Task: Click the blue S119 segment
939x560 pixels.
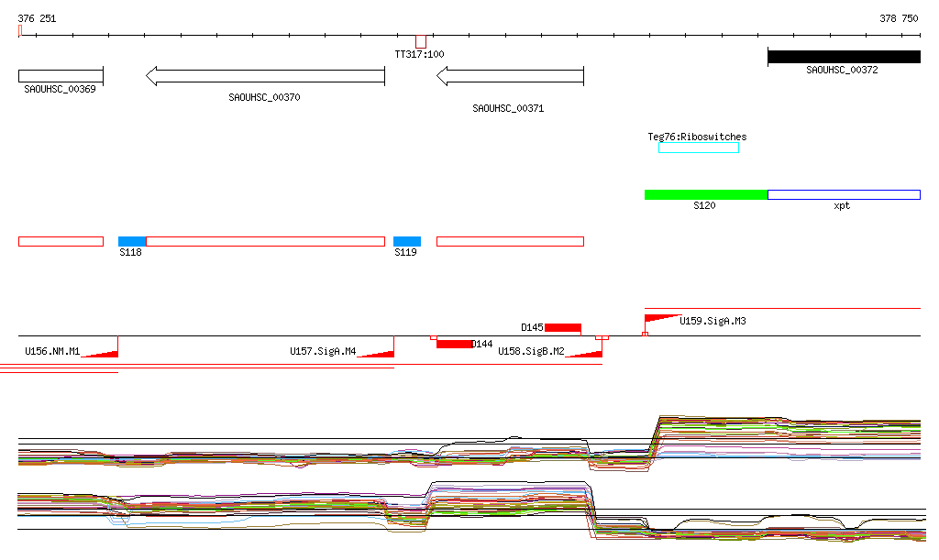Action: click(407, 242)
